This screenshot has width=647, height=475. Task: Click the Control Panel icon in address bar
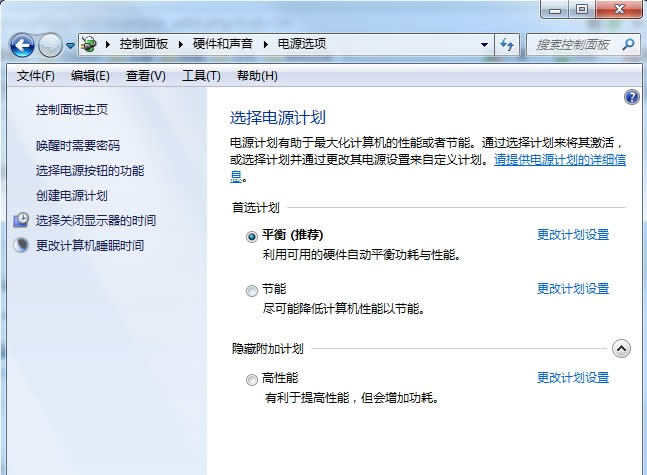[x=90, y=44]
